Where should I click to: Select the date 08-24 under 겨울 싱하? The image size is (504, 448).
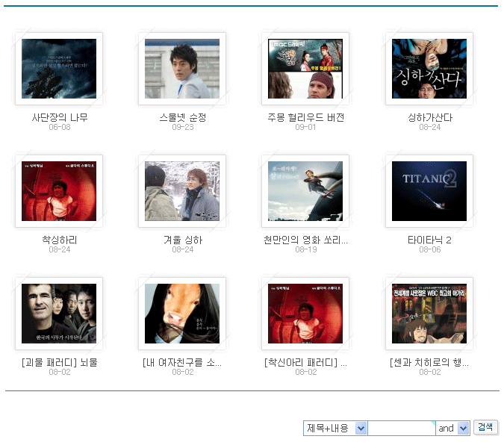tap(183, 249)
